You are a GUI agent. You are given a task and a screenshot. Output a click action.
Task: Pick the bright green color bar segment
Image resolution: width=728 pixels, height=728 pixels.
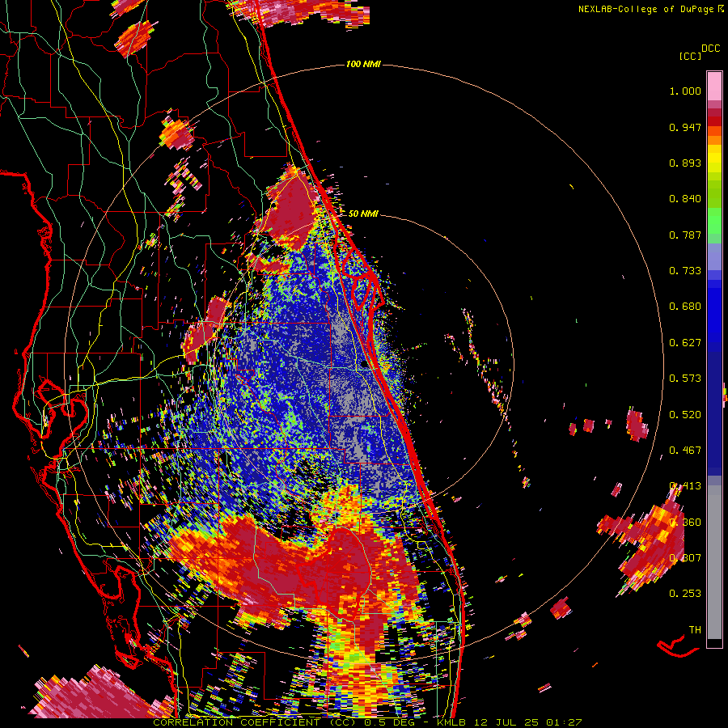714,219
